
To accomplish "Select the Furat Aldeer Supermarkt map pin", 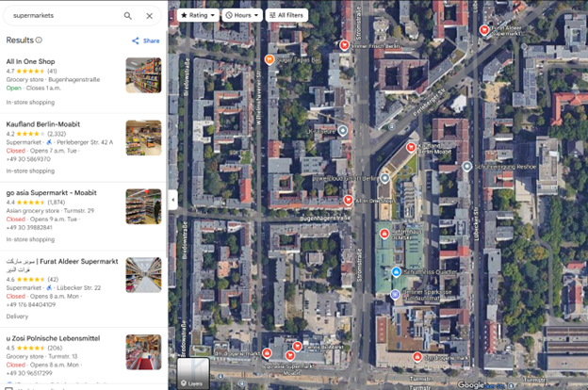I will pos(484,29).
